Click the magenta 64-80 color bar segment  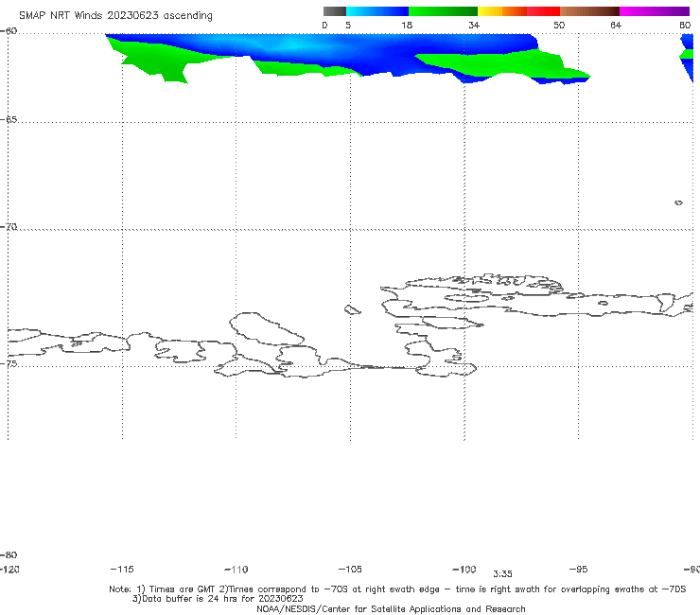[655, 11]
